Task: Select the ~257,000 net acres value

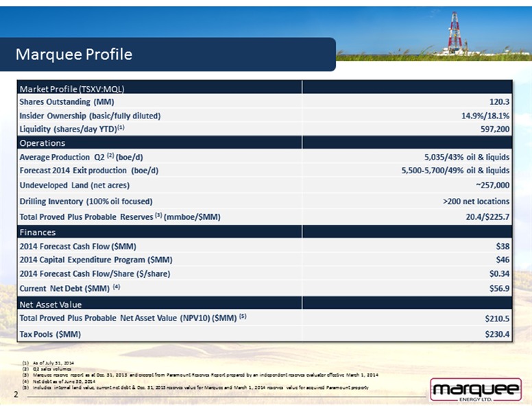Action: 492,185
